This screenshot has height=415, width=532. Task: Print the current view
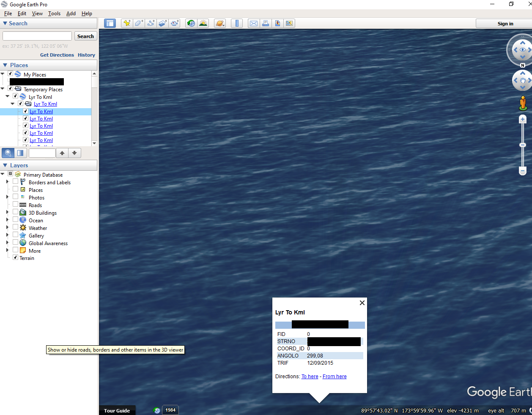tap(266, 23)
